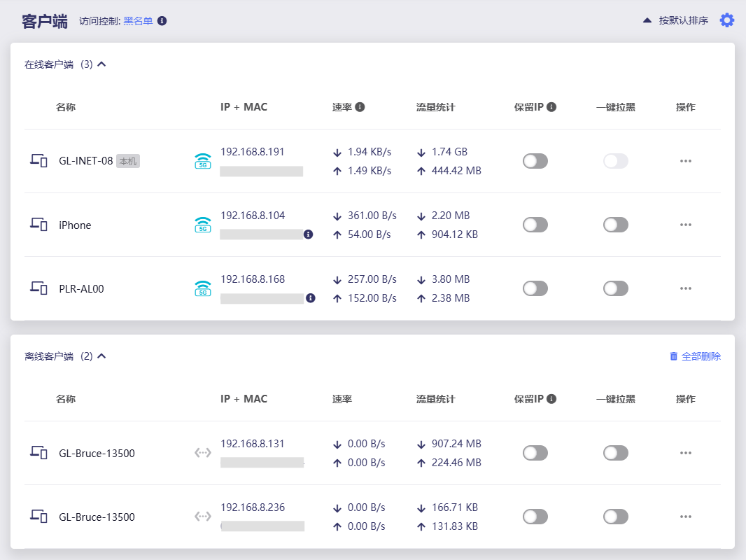
Task: Click MAC info icon in iPhone row
Action: point(309,234)
